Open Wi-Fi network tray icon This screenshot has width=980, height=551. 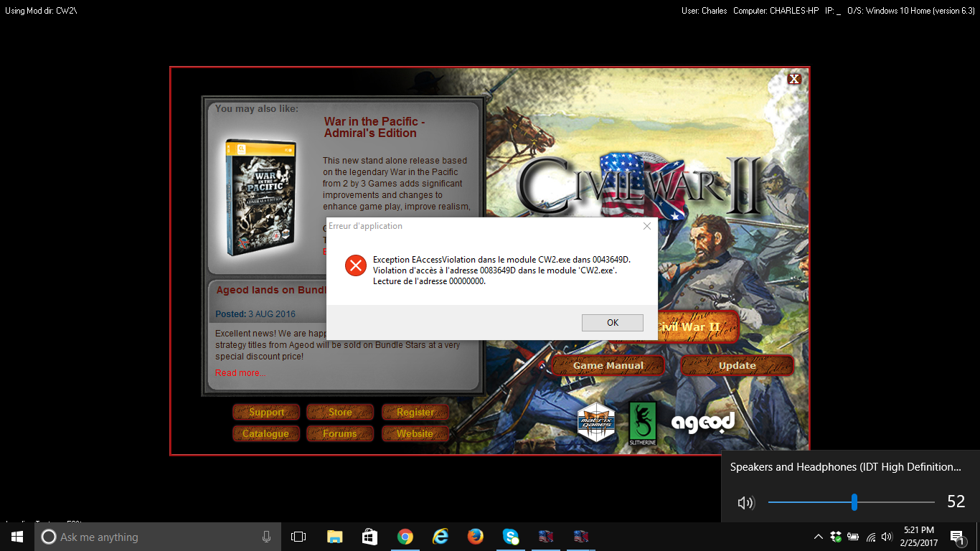[x=871, y=537]
